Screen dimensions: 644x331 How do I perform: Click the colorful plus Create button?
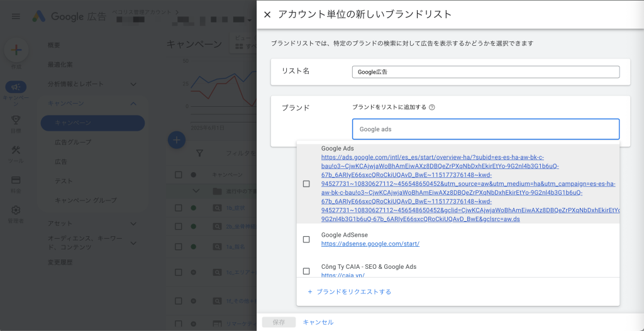16,50
